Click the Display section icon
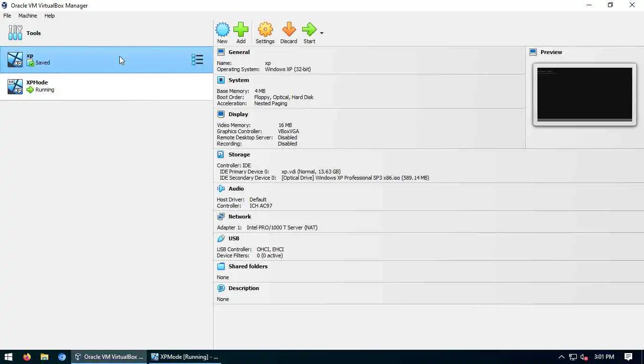This screenshot has height=364, width=644. 221,114
